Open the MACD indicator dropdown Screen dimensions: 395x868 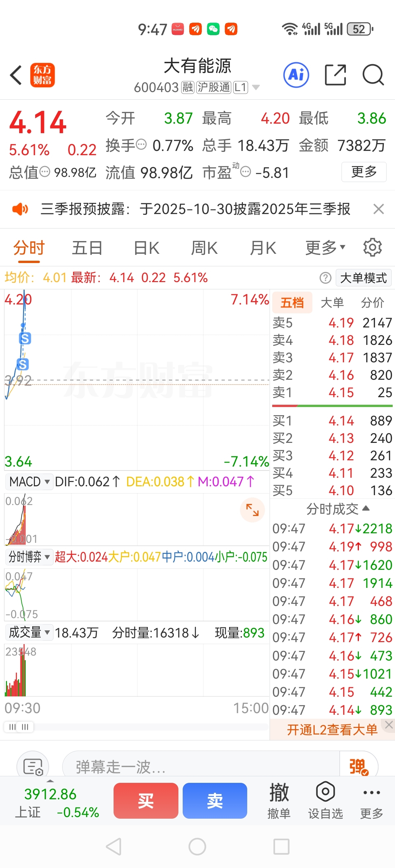click(x=29, y=482)
